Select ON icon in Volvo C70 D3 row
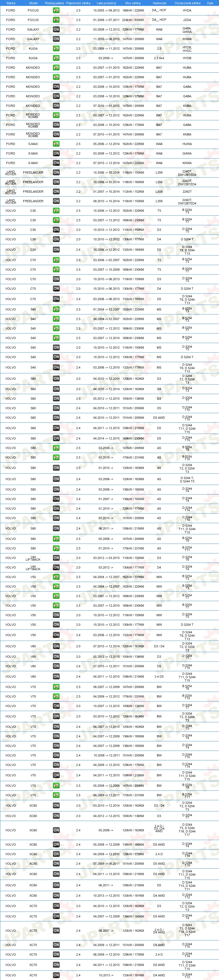The width and height of the screenshot is (219, 980). (56, 279)
